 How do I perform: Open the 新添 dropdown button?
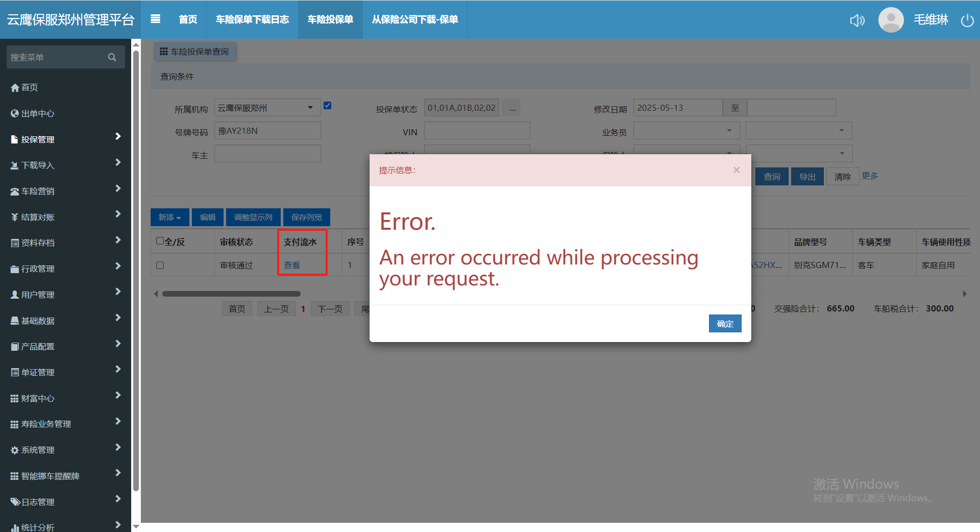pyautogui.click(x=170, y=217)
